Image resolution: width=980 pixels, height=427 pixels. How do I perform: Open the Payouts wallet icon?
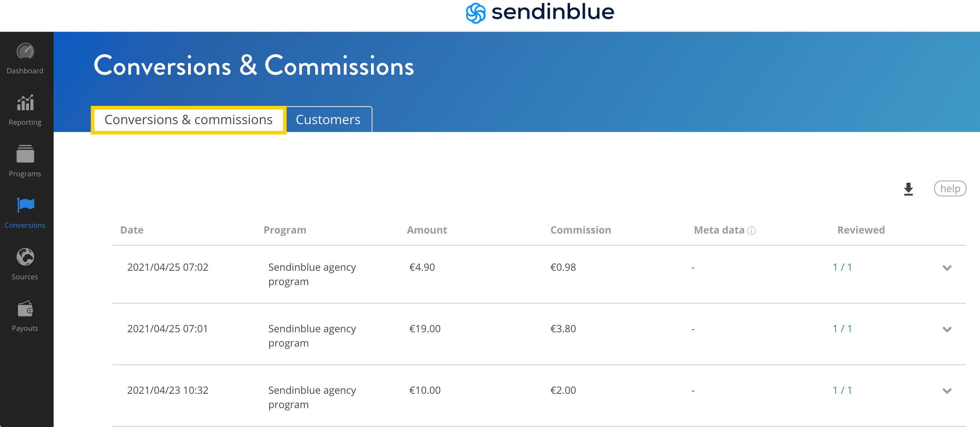point(25,309)
